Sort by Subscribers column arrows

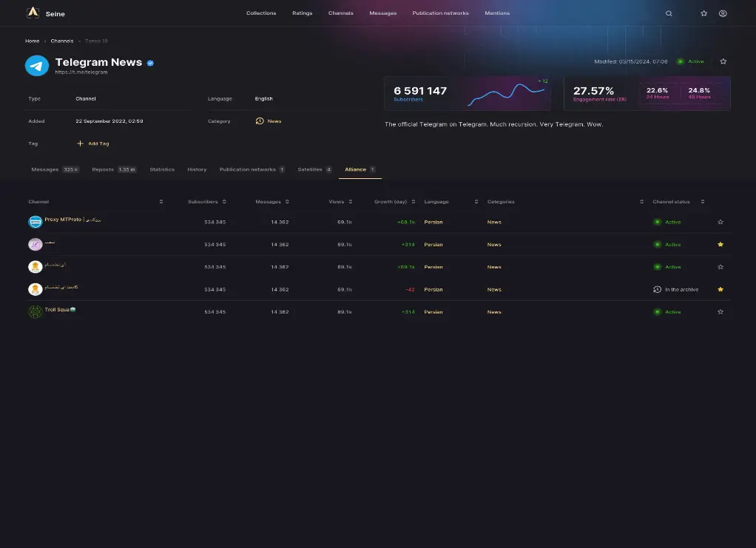(224, 201)
